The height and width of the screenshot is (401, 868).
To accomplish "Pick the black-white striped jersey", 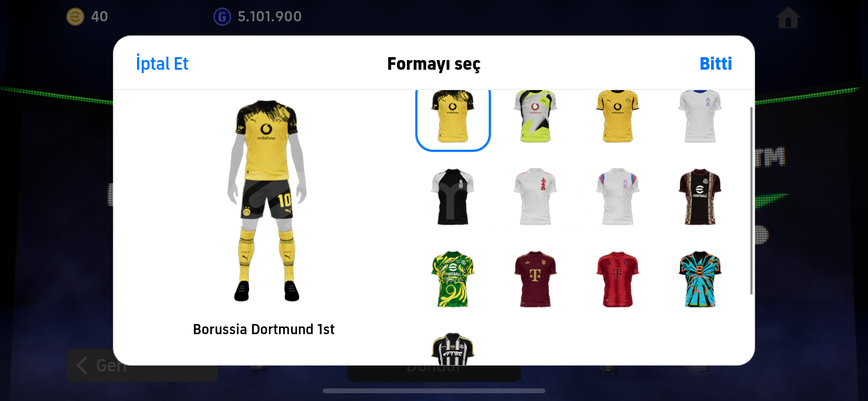I will coord(453,349).
